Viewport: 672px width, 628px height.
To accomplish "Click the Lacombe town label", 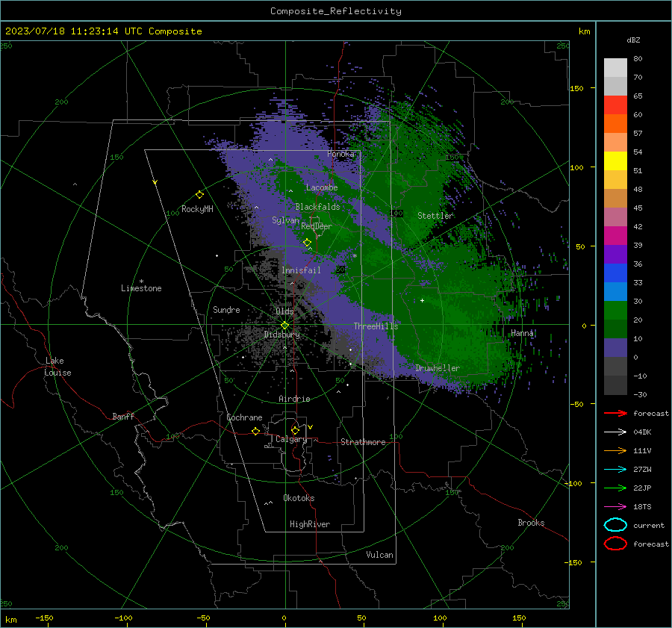I will coord(322,187).
